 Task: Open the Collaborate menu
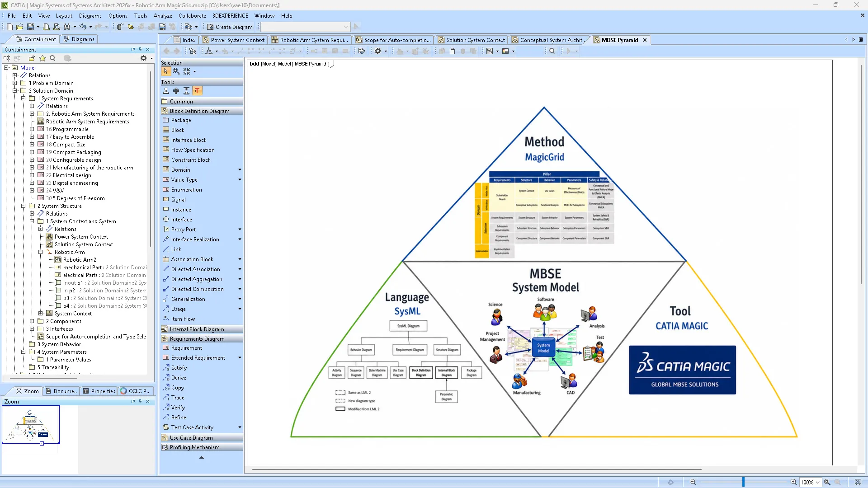point(192,16)
